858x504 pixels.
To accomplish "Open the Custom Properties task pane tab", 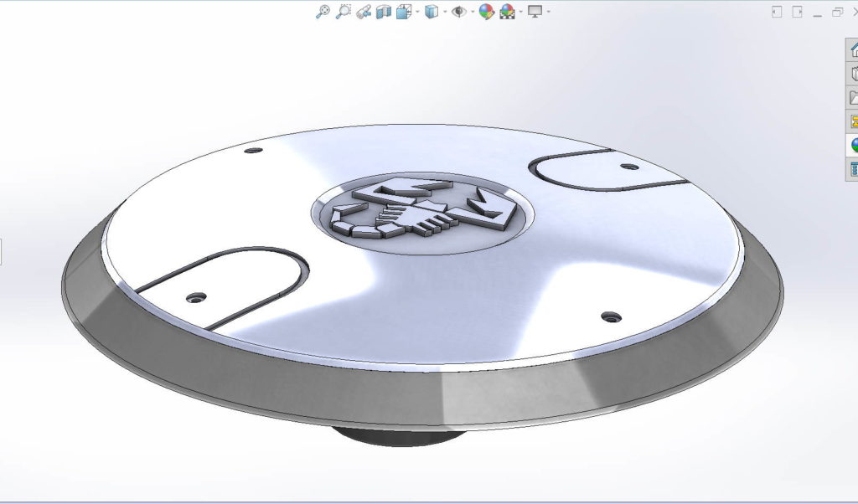I will pos(852,168).
